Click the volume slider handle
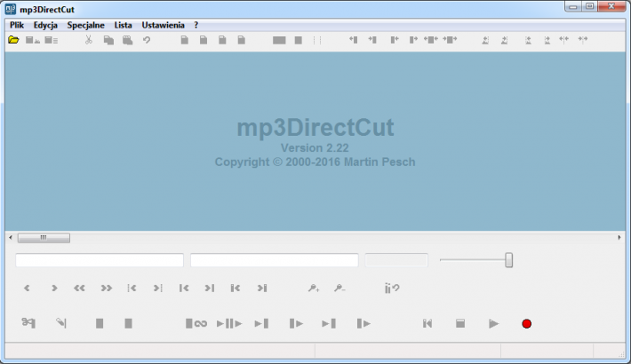Image resolution: width=631 pixels, height=364 pixels. 509,260
